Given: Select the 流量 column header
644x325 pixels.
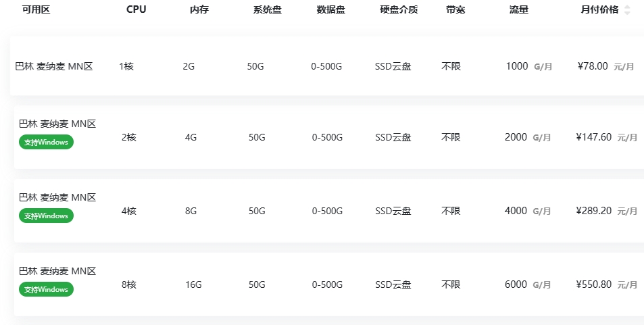Looking at the screenshot, I should click(519, 10).
